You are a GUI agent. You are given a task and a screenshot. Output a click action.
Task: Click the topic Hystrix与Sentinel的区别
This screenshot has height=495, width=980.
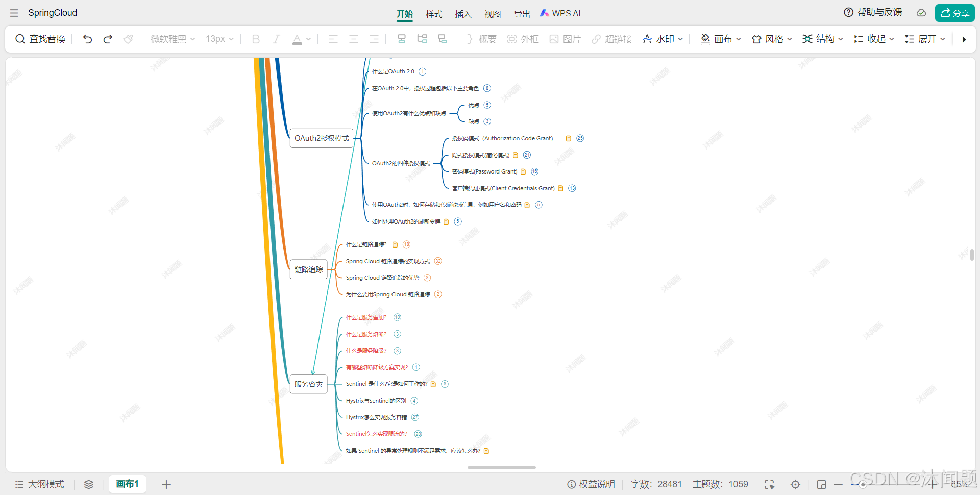376,401
